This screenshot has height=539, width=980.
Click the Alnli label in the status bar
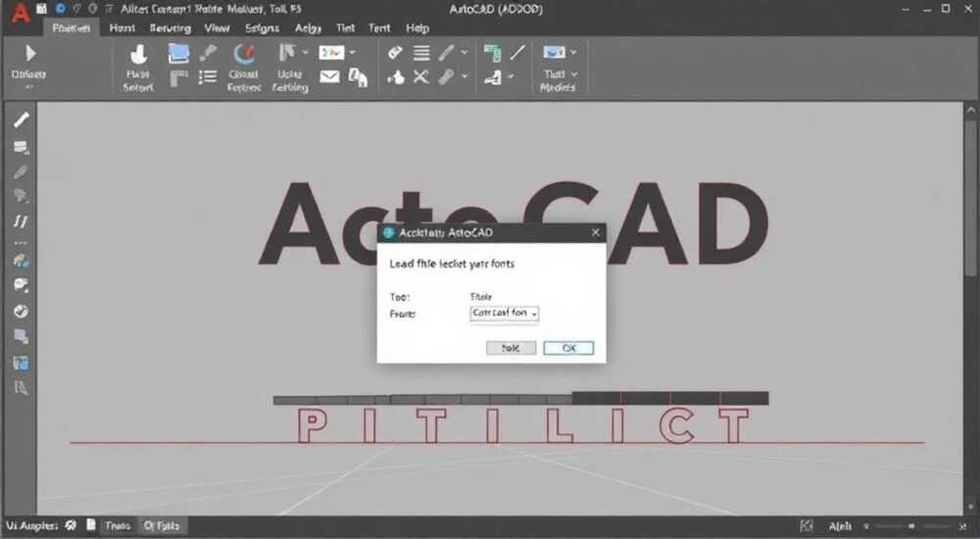(840, 526)
